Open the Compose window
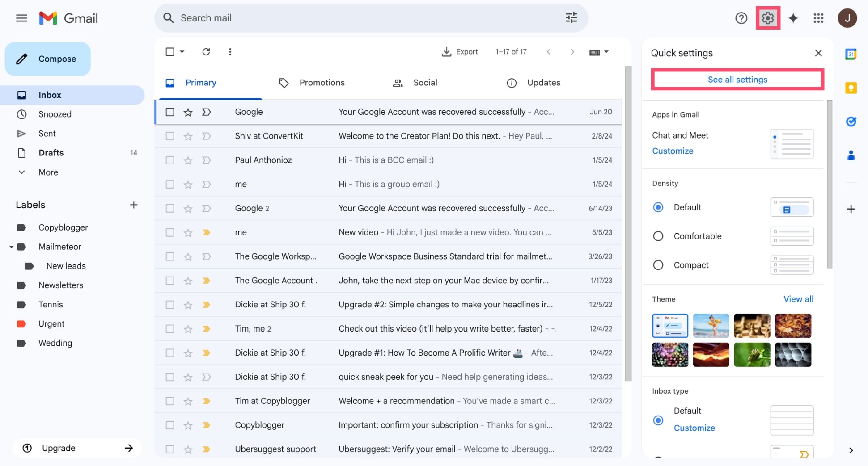This screenshot has width=868, height=466. 47,59
